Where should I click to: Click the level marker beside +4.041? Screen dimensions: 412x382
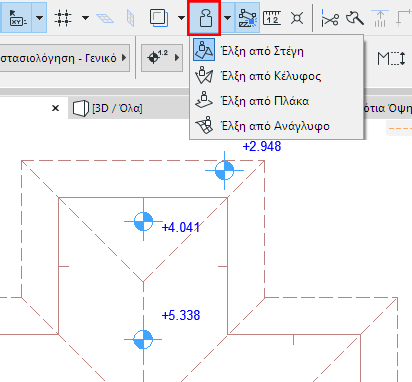coord(143,221)
